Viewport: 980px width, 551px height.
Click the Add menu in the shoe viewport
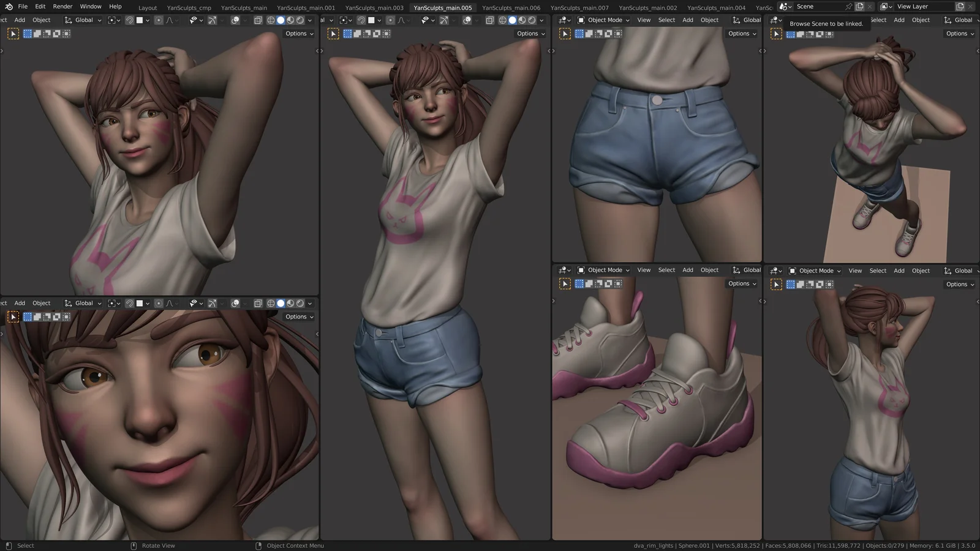click(687, 269)
